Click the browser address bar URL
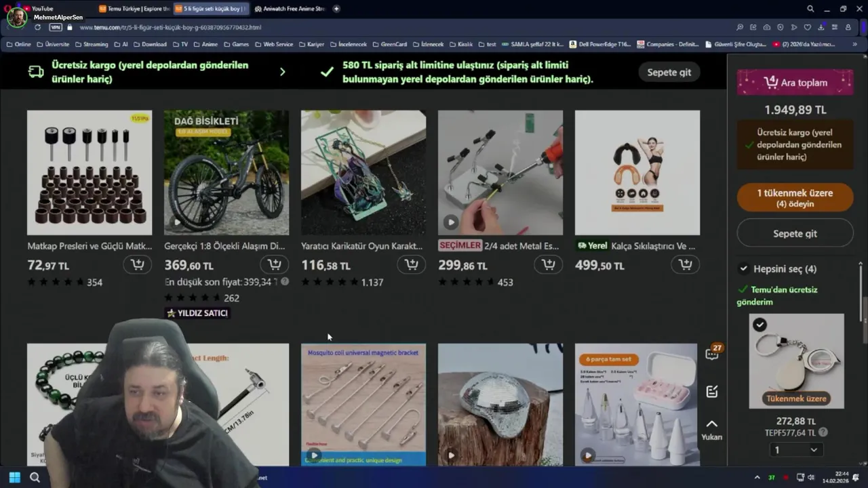 pyautogui.click(x=170, y=27)
